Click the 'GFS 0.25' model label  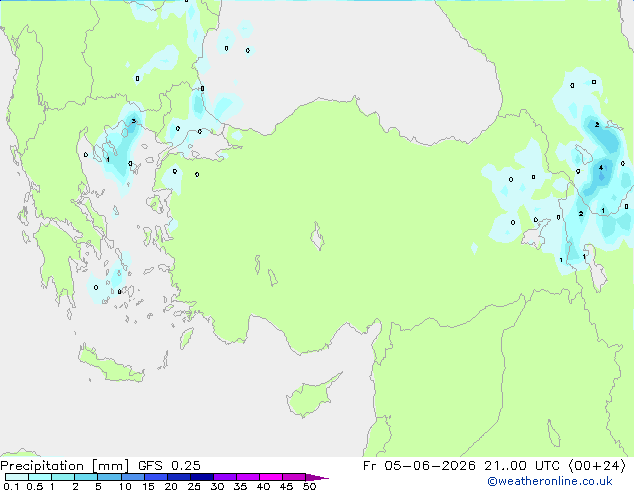click(x=169, y=466)
